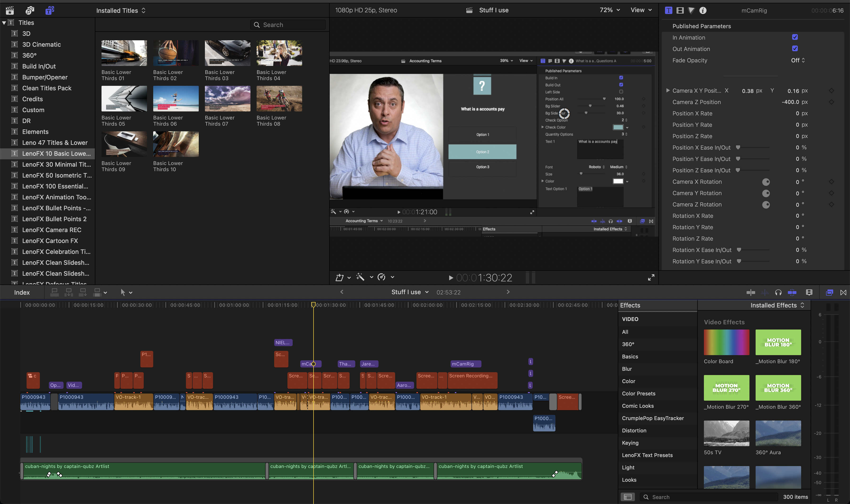Switch to the Info inspector
This screenshot has width=850, height=504.
703,10
